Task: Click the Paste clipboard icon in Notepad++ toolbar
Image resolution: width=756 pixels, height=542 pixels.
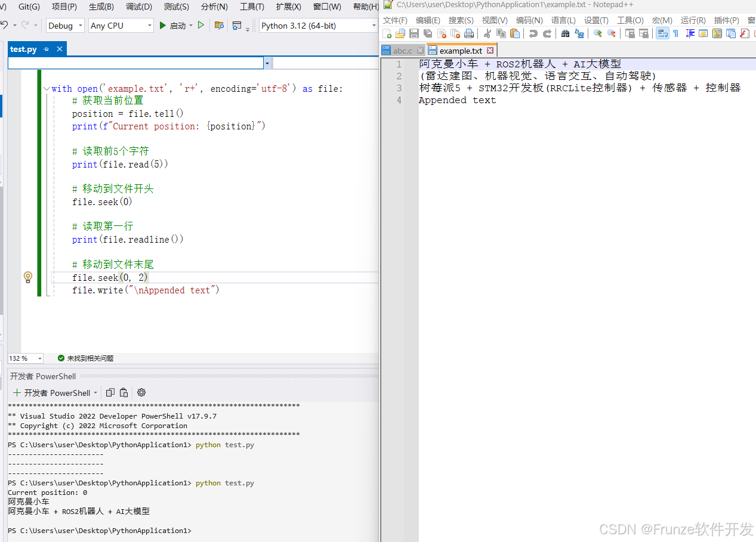Action: [515, 33]
